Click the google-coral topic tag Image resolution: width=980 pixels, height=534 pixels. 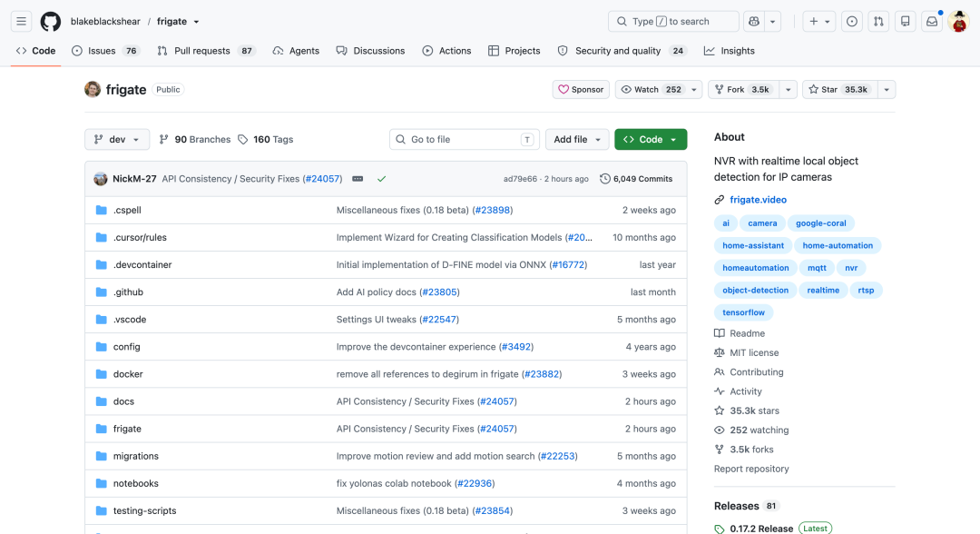(820, 223)
